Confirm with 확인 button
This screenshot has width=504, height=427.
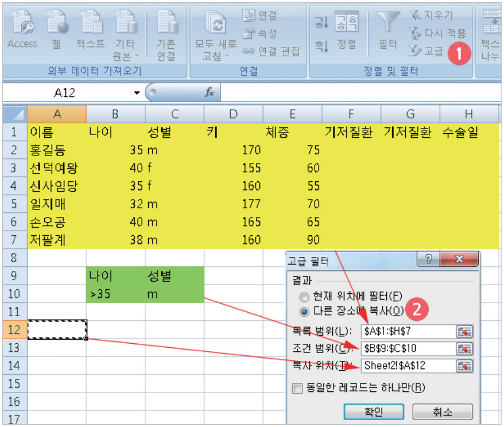point(374,412)
